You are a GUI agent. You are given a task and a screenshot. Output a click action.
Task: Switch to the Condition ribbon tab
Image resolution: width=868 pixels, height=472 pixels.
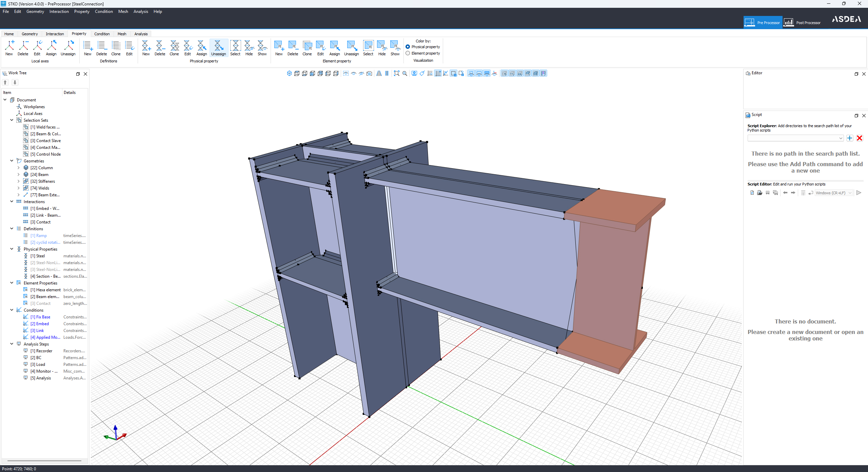(x=102, y=34)
